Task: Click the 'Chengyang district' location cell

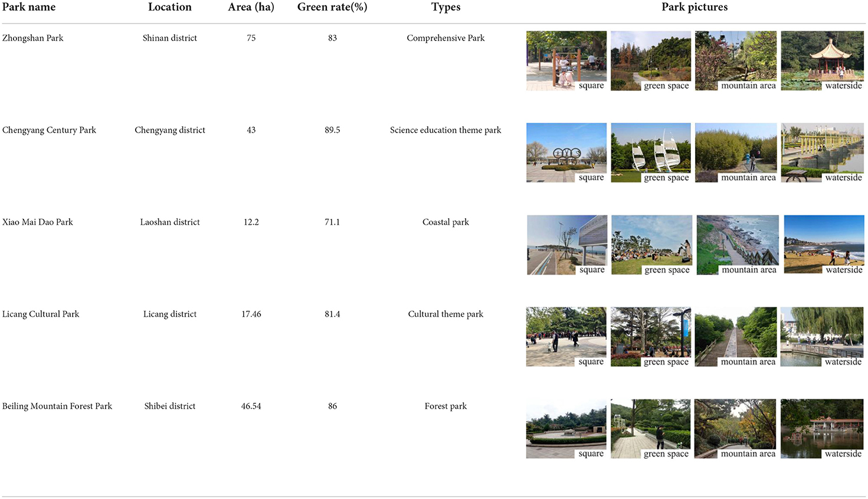Action: [170, 130]
